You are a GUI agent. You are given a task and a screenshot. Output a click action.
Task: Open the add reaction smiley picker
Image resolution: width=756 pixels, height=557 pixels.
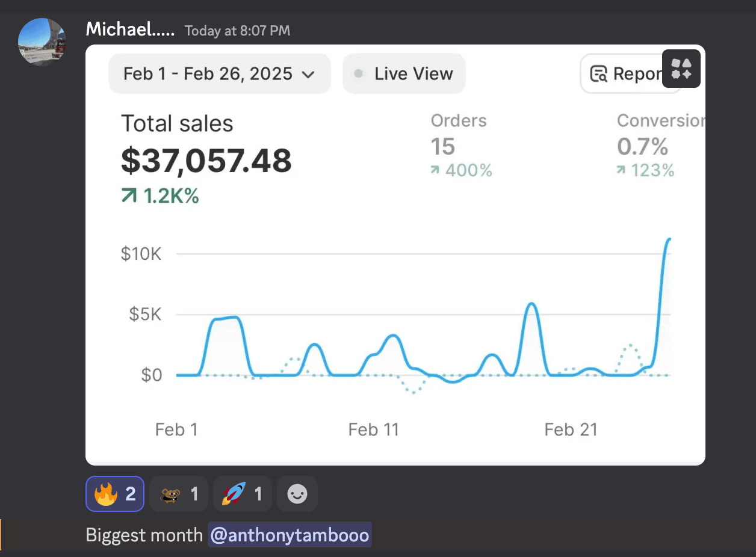(x=297, y=494)
